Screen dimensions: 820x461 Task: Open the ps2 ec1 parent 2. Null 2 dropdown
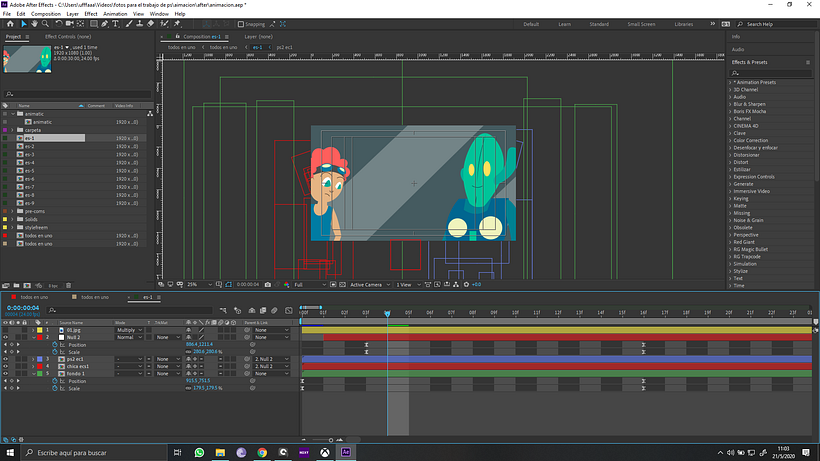(271, 359)
